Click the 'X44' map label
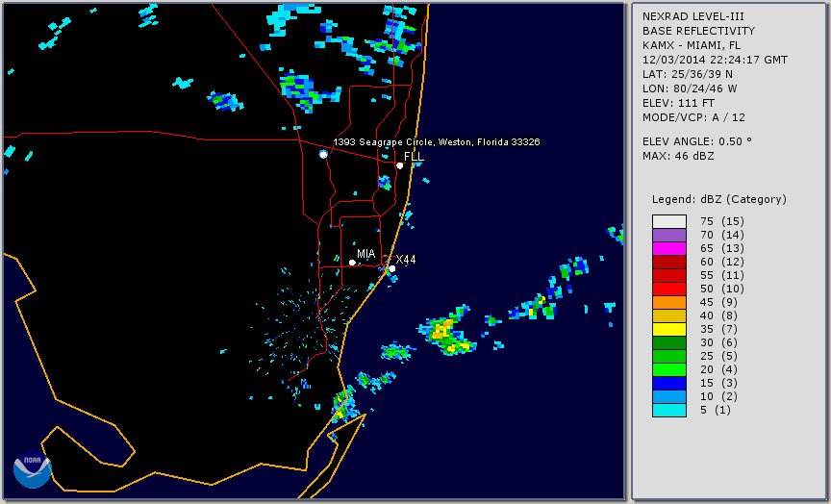 (406, 259)
